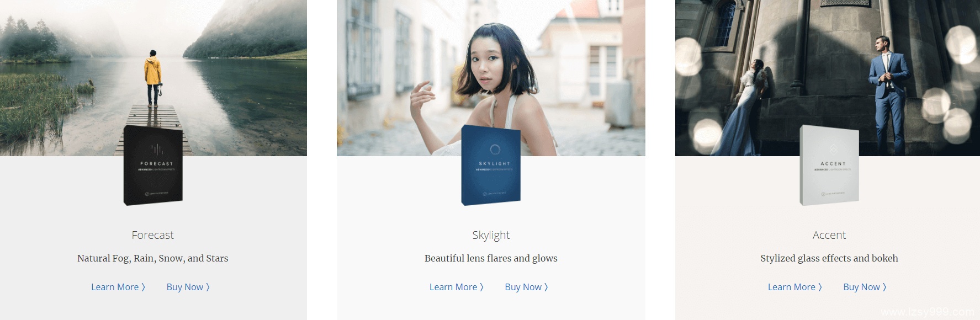Click the Skylight product title
980x320 pixels.
click(491, 236)
